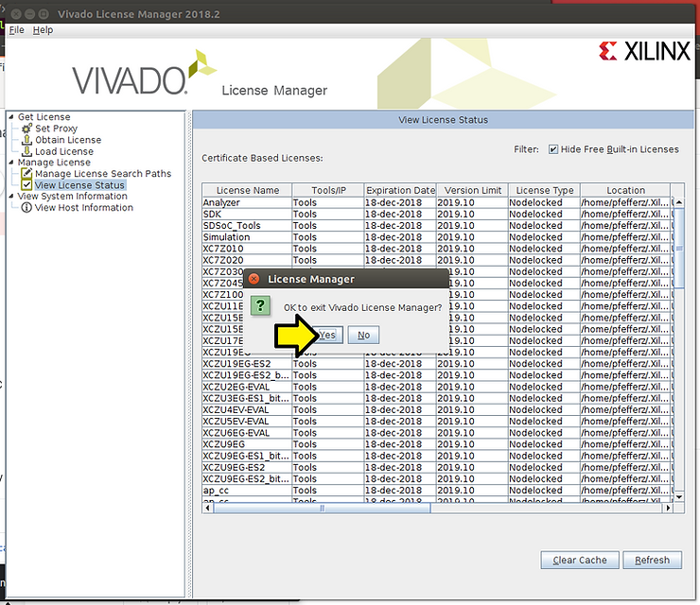
Task: Sort by the License Type column header
Action: 544,190
